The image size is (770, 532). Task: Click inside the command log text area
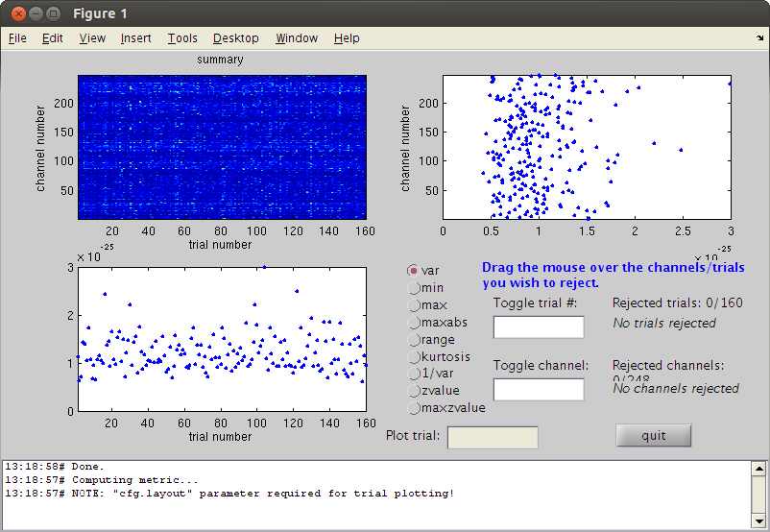click(x=374, y=494)
